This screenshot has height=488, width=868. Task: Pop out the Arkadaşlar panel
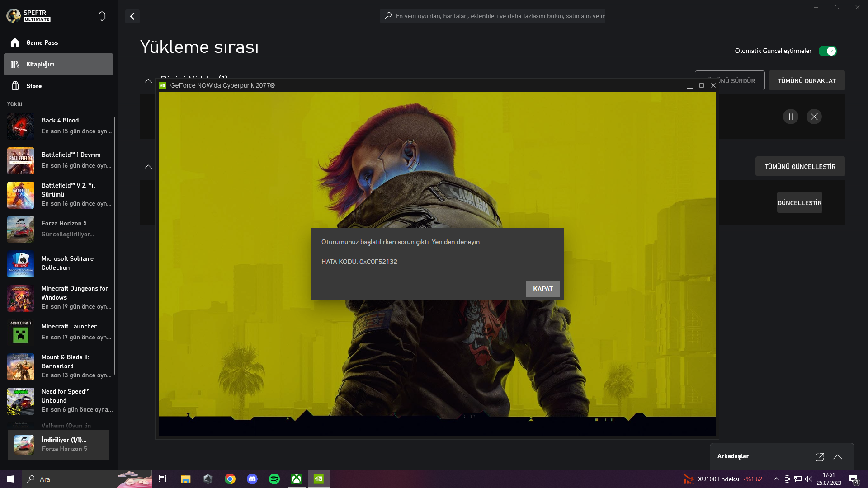pos(820,457)
